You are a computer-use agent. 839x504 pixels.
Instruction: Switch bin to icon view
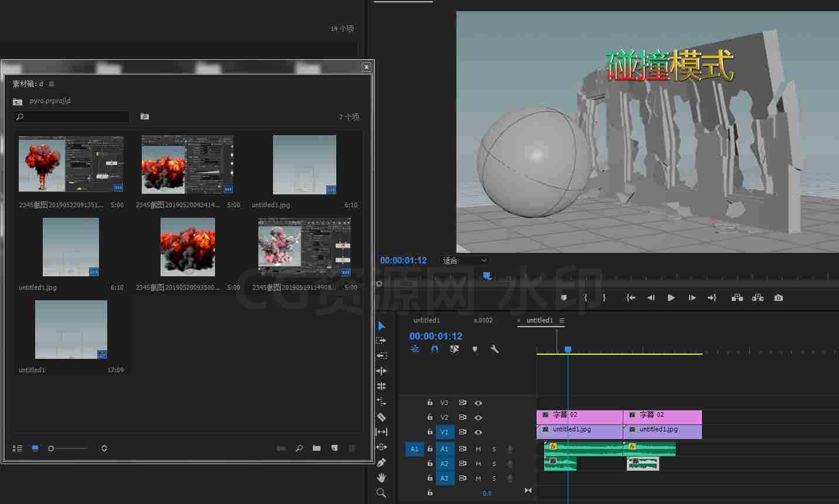(x=35, y=448)
